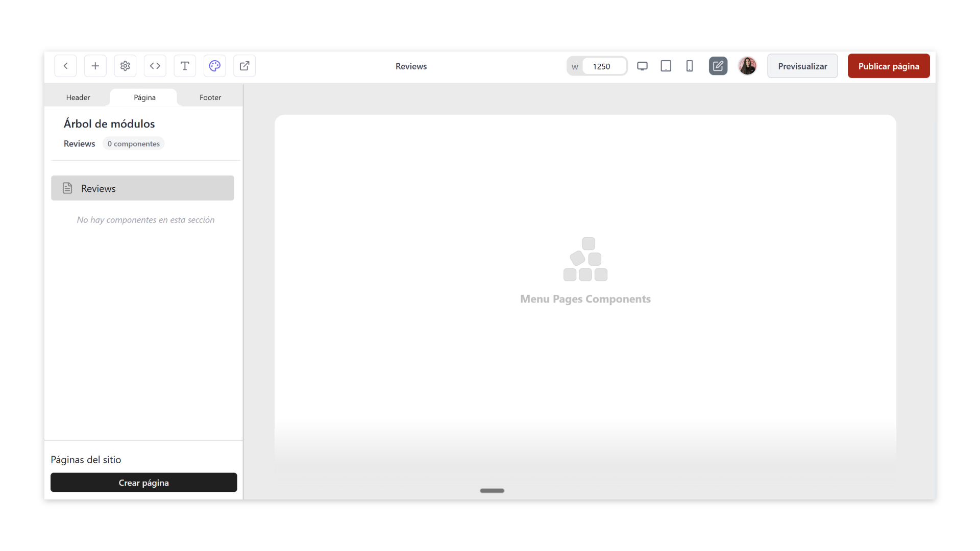Viewport: 980px width, 551px height.
Task: Click the Publicar página button
Action: click(888, 66)
